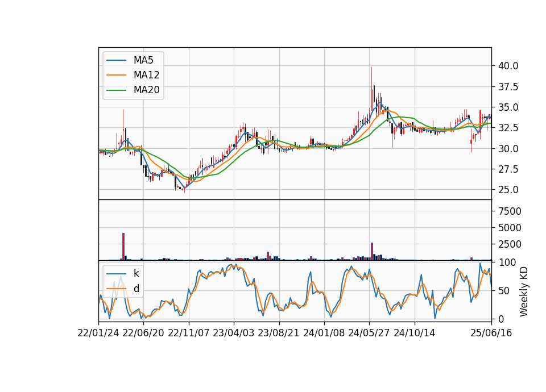The width and height of the screenshot is (546, 392).
Task: Click the d legend label in KD panel
Action: click(x=136, y=289)
